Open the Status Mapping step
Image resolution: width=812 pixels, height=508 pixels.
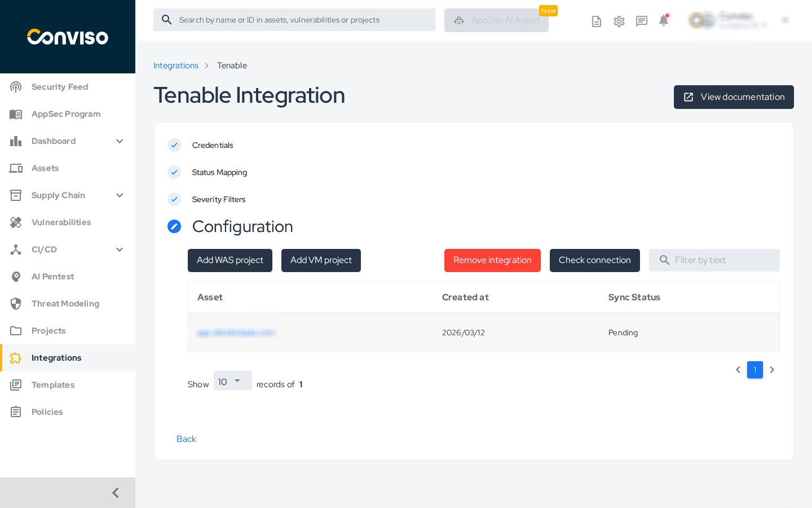click(219, 172)
